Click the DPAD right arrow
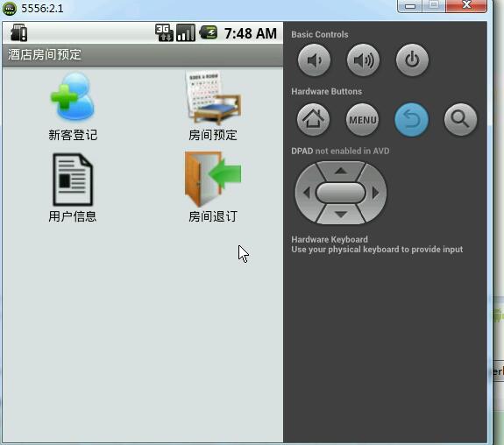Image resolution: width=504 pixels, height=445 pixels. coord(375,193)
